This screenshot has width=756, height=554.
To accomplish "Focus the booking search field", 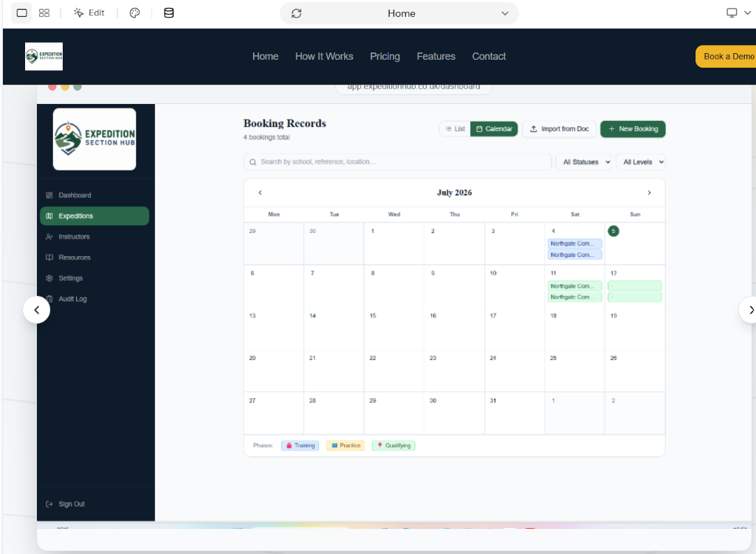I will (397, 162).
